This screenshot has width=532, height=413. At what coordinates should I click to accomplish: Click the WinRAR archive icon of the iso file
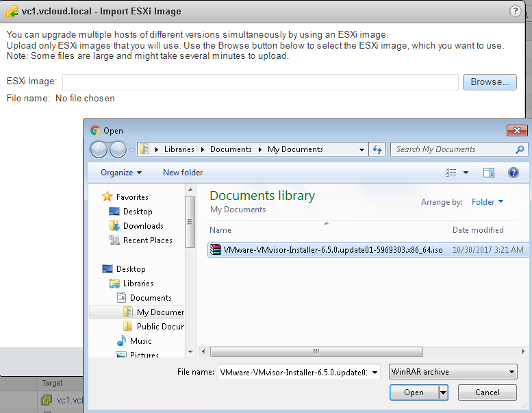pos(215,250)
